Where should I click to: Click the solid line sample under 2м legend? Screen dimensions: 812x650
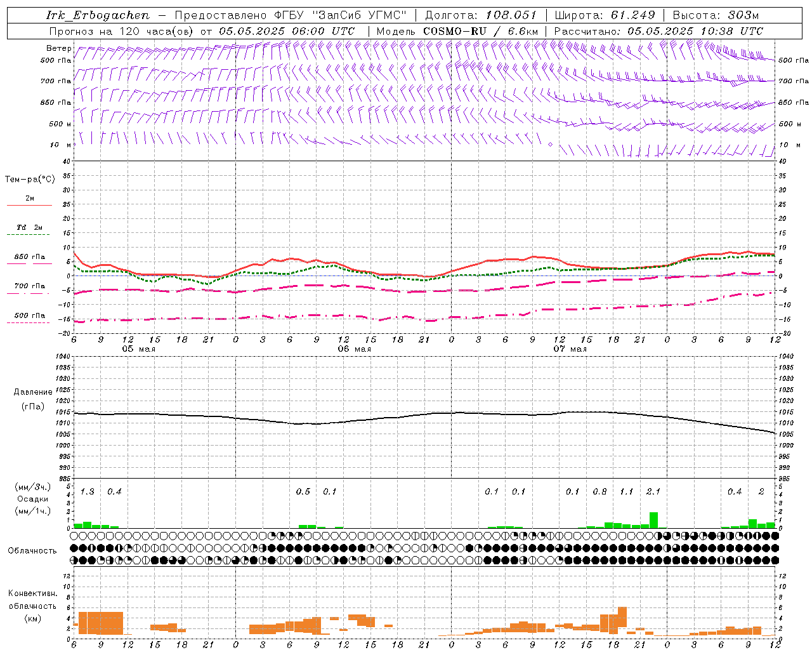point(29,206)
